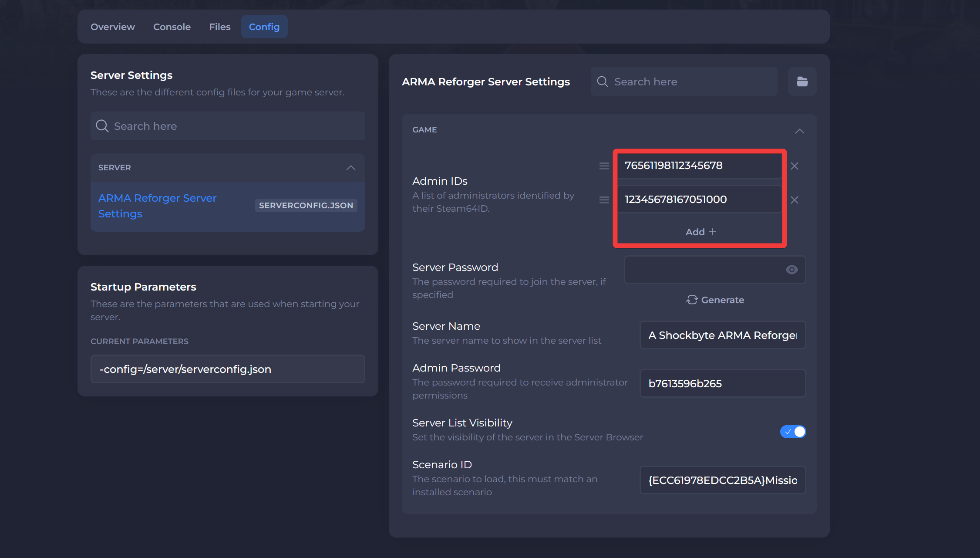Click the Scenario ID label

coord(442,465)
